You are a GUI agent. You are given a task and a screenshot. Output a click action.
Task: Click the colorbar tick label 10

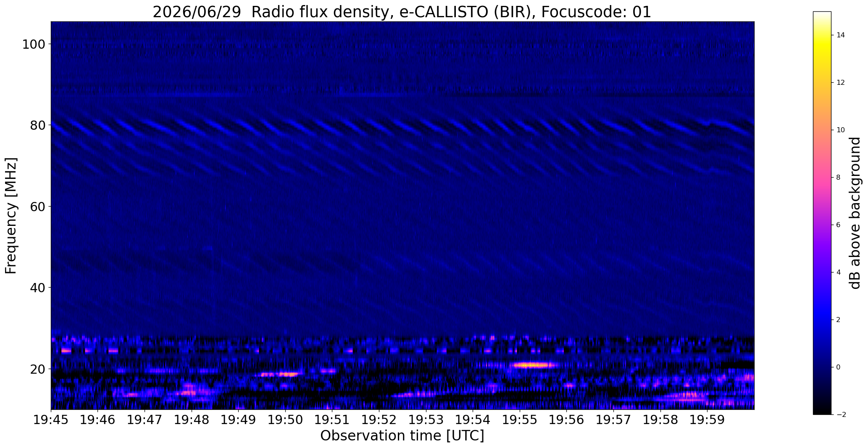841,130
